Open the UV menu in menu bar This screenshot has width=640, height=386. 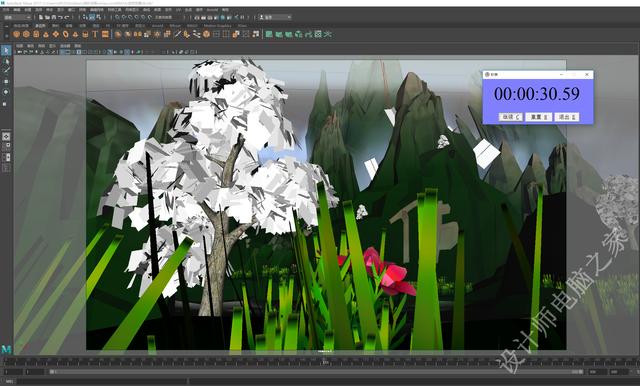[178, 9]
